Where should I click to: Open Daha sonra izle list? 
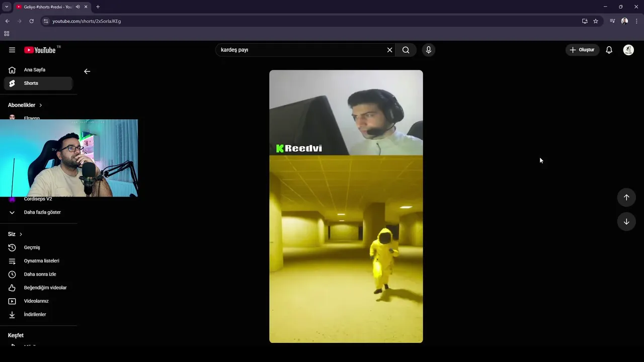click(38, 274)
